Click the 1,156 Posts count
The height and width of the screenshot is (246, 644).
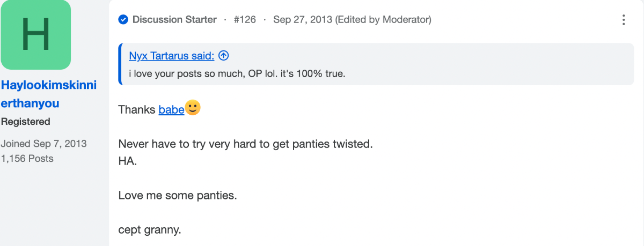point(27,159)
